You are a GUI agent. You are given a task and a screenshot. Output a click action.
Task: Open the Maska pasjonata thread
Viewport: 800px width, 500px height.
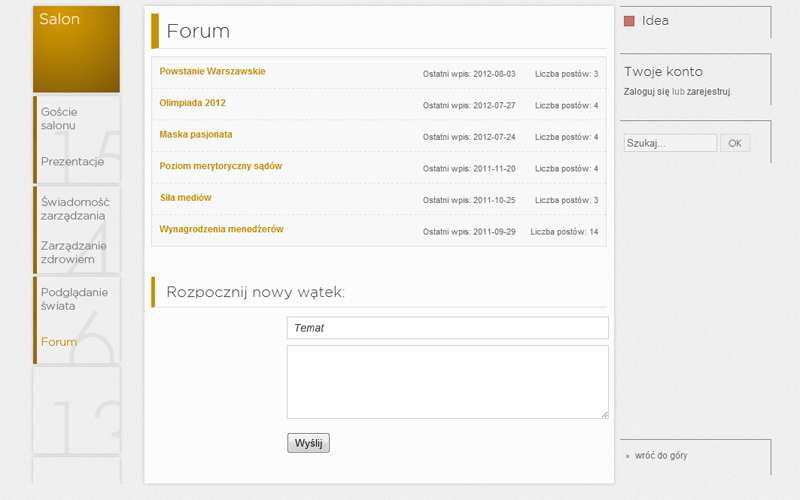196,135
